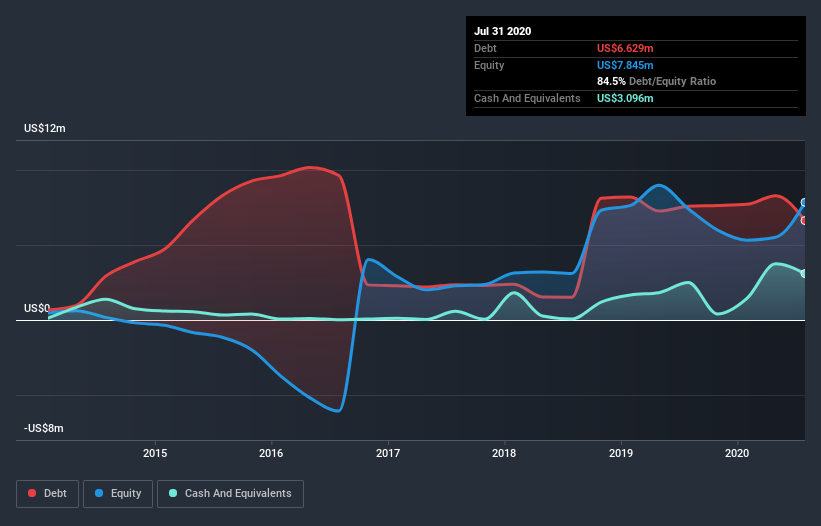821x526 pixels.
Task: Click the teal Cash And Equivalents legend dot
Action: point(173,493)
